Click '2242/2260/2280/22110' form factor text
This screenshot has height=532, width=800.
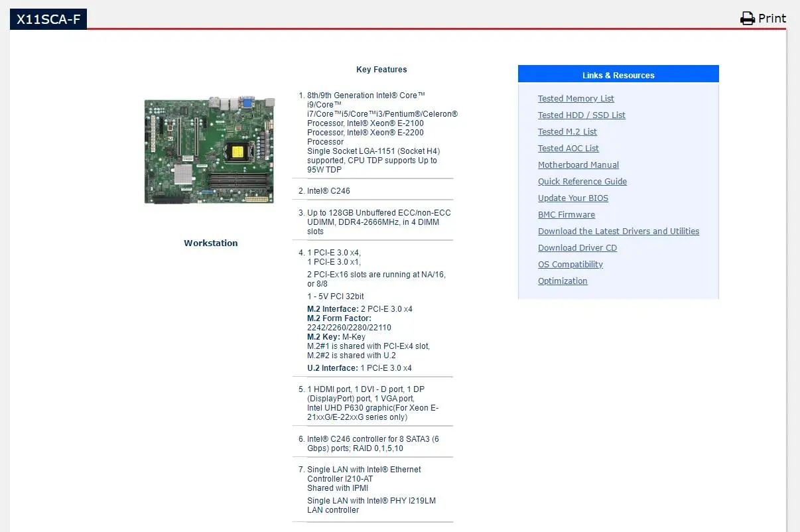pyautogui.click(x=349, y=328)
